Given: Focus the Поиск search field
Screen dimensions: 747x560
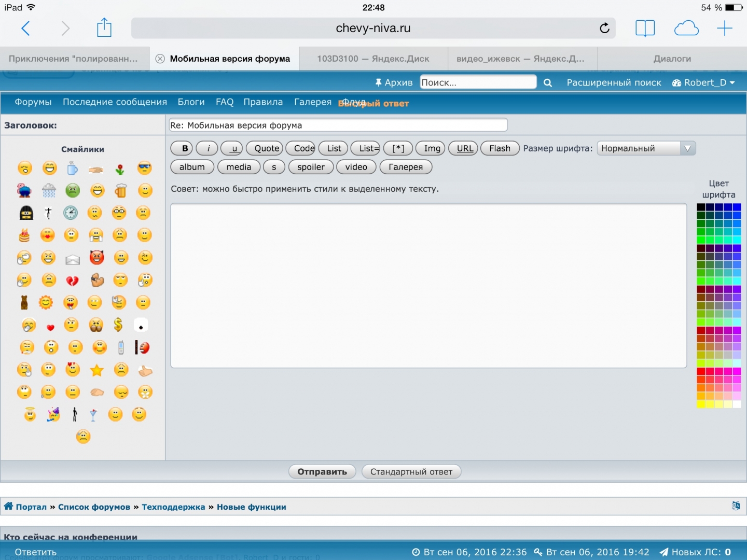Looking at the screenshot, I should pos(477,82).
